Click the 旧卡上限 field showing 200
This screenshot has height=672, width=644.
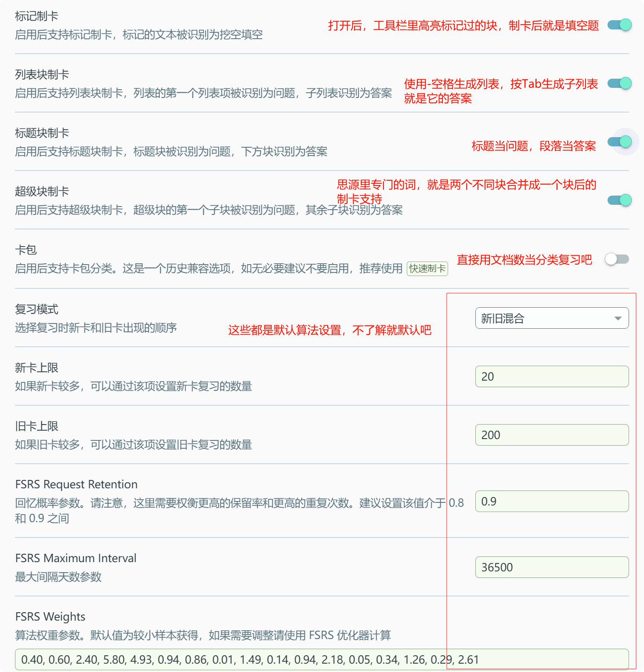(x=552, y=435)
